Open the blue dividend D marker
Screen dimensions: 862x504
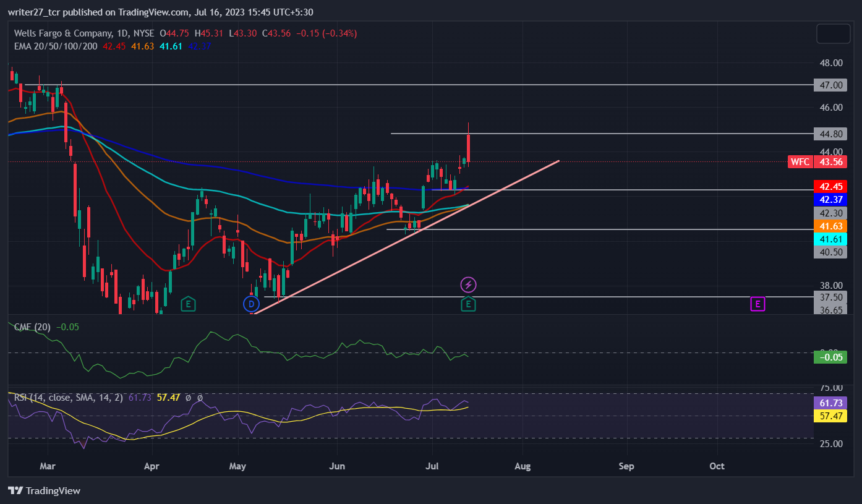[250, 304]
